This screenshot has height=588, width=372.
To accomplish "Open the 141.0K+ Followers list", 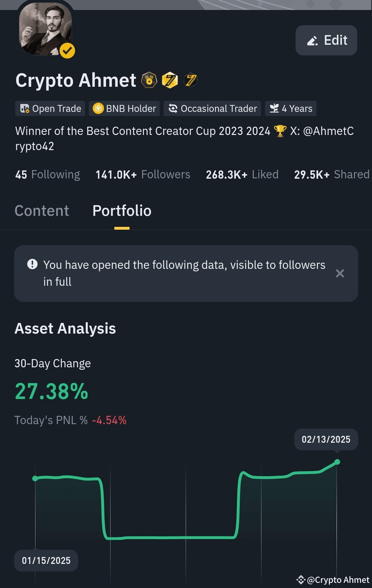I will [x=143, y=174].
